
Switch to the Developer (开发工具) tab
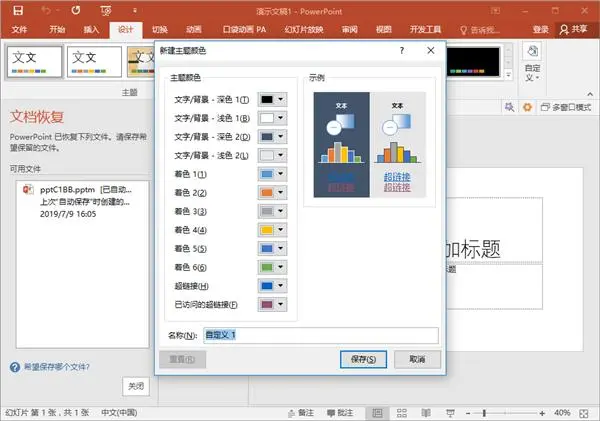[x=426, y=29]
